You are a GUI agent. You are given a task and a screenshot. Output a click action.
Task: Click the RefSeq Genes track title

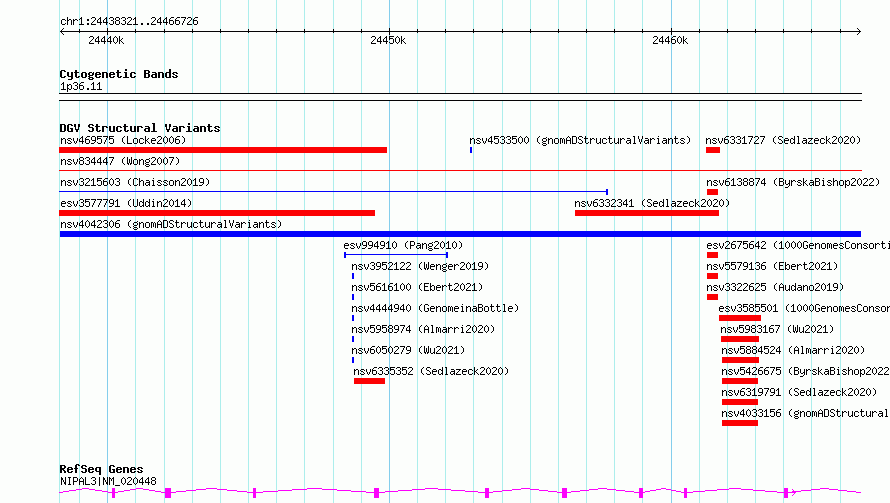point(101,469)
